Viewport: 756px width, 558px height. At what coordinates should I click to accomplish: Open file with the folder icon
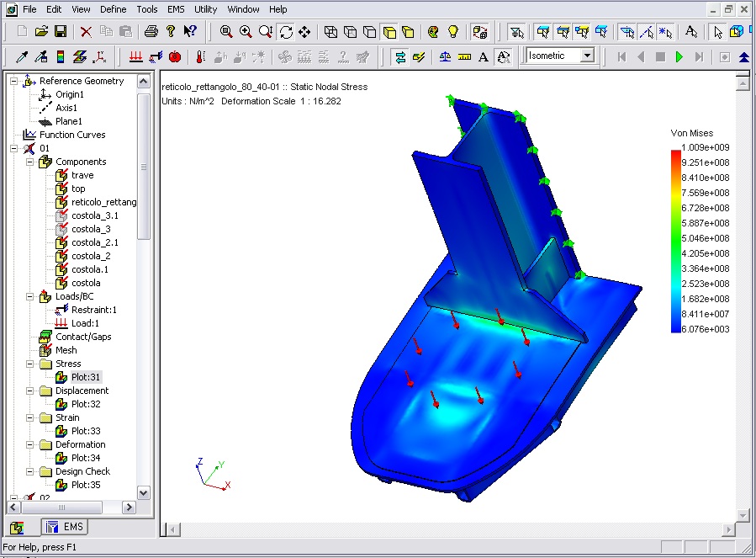coord(41,32)
